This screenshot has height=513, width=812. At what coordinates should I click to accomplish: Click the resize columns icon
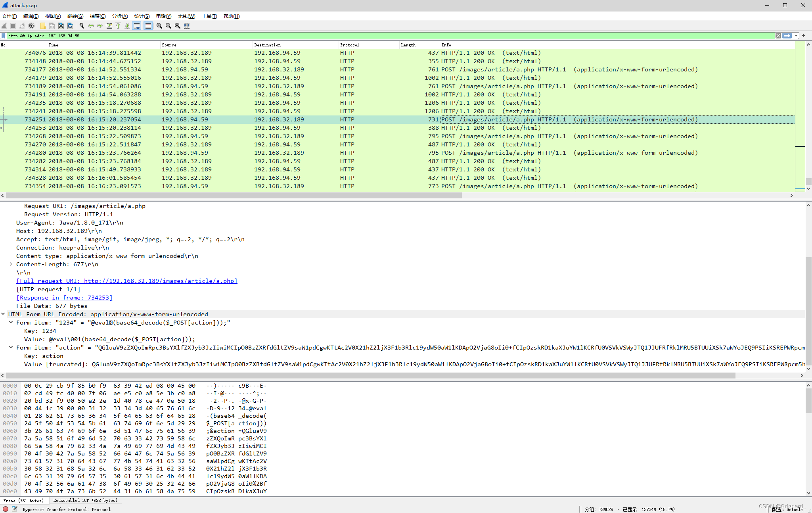point(187,26)
